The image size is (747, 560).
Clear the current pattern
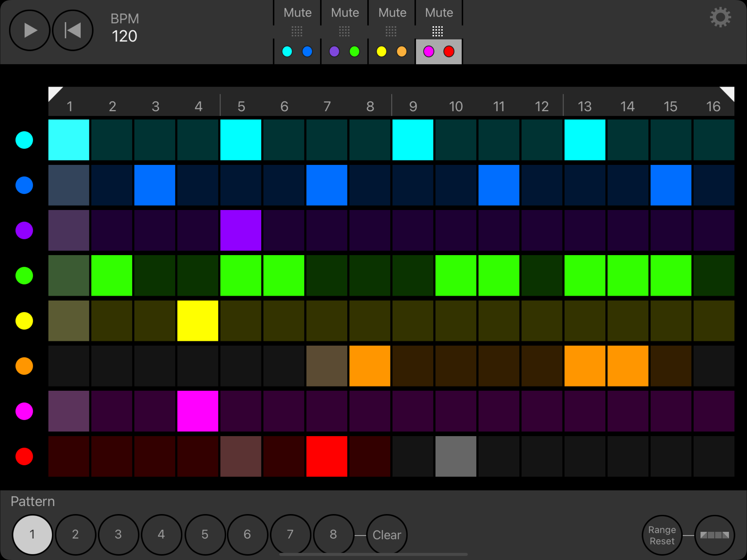pos(387,535)
